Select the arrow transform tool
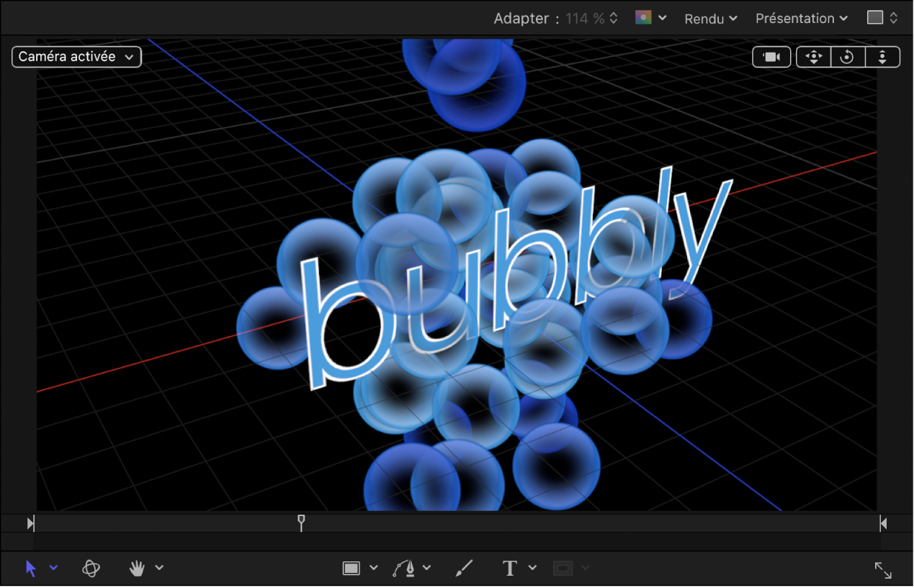Screen dimensions: 914x588 (30, 568)
